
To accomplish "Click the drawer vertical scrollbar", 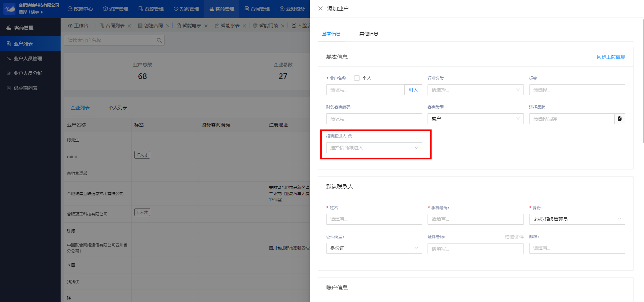I will coord(643,81).
